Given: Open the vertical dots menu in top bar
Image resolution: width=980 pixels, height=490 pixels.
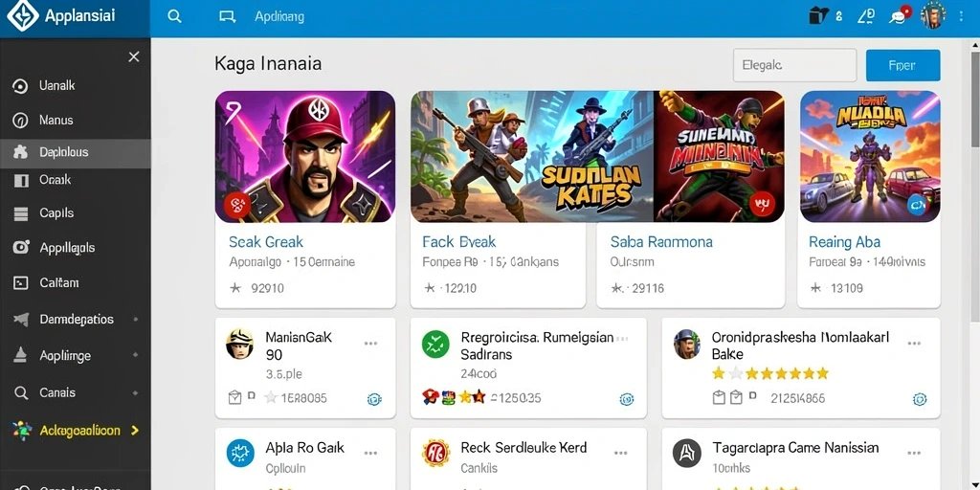Looking at the screenshot, I should pos(961,16).
